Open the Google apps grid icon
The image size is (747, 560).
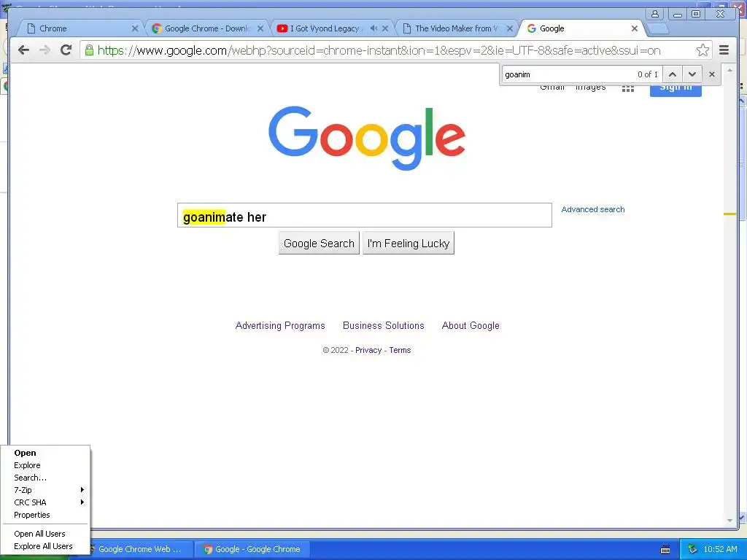point(628,88)
